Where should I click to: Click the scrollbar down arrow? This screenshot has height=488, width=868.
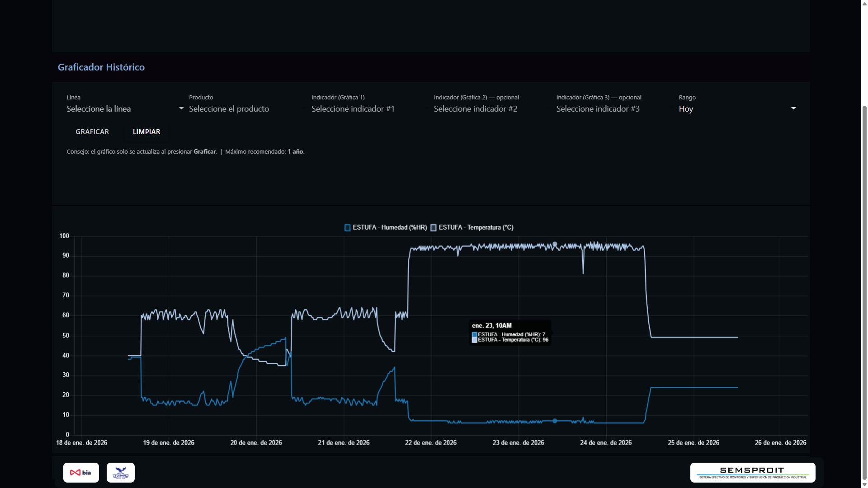tap(864, 484)
